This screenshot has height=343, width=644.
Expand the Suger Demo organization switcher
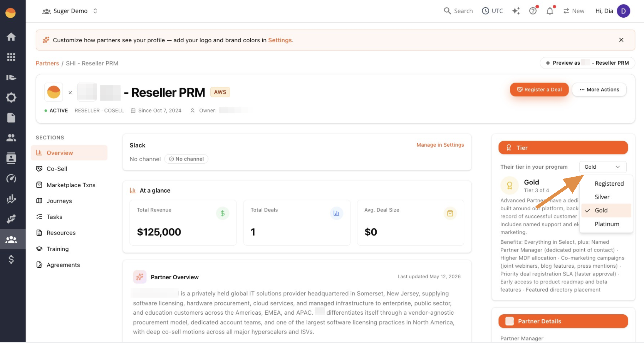[70, 11]
